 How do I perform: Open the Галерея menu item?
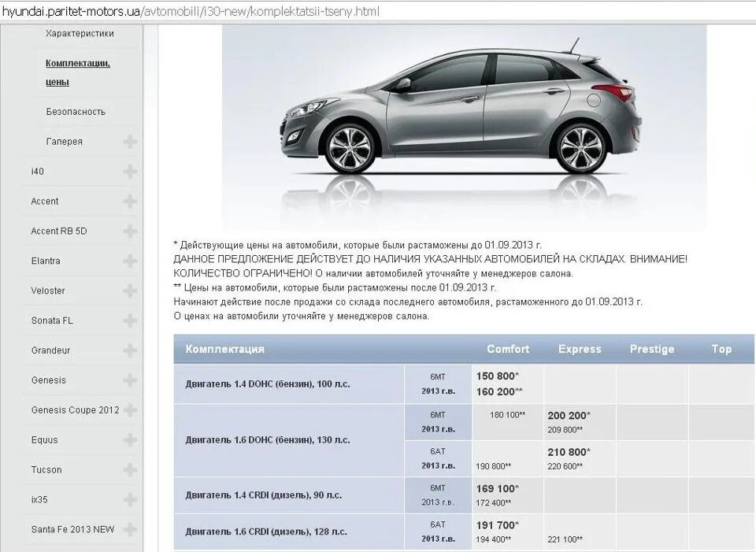64,142
